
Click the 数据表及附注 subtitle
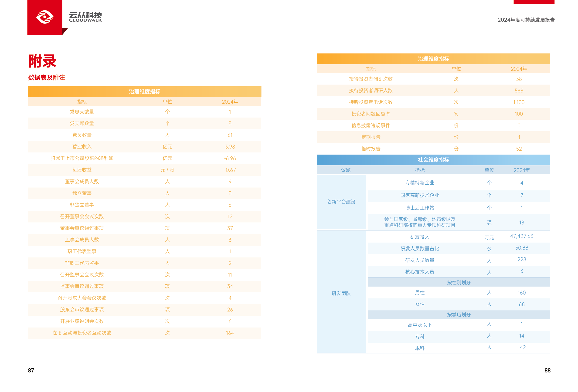click(47, 78)
